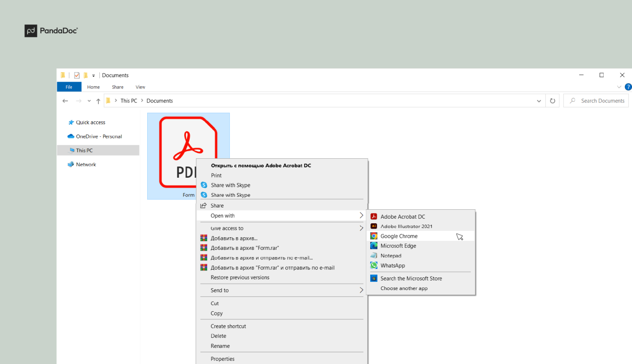Switch to the Share ribbon tab
Screen dimensions: 632x364
click(x=118, y=87)
